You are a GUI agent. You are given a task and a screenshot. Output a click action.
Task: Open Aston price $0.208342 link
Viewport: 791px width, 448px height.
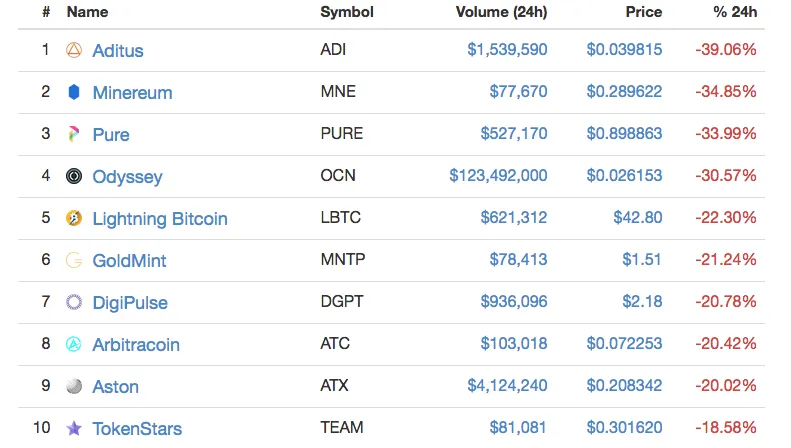624,385
